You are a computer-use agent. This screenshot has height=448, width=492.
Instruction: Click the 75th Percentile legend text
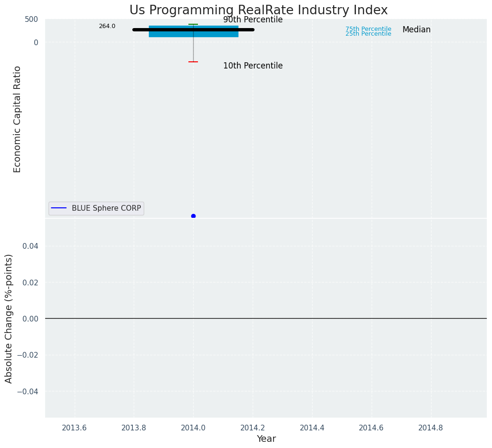[368, 29]
